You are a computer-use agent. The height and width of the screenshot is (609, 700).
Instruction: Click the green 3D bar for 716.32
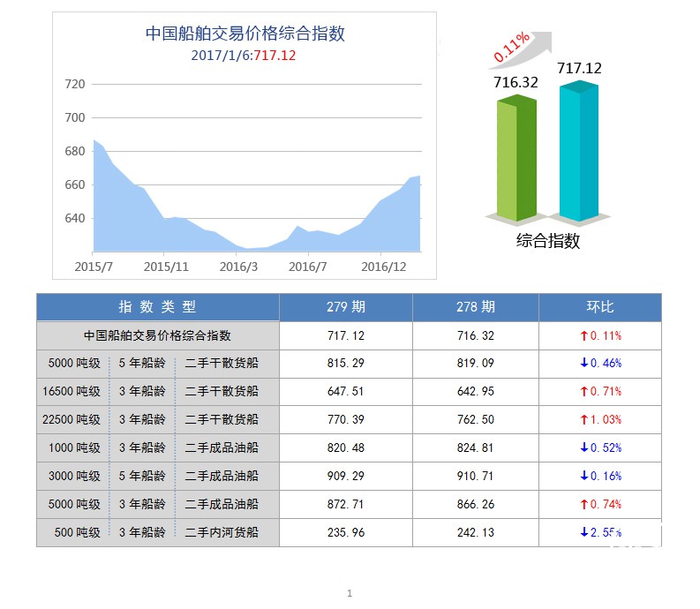[x=516, y=159]
